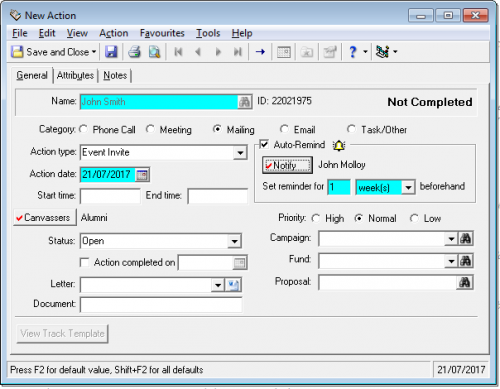Select Meeting category radio
The image size is (500, 389).
(151, 129)
